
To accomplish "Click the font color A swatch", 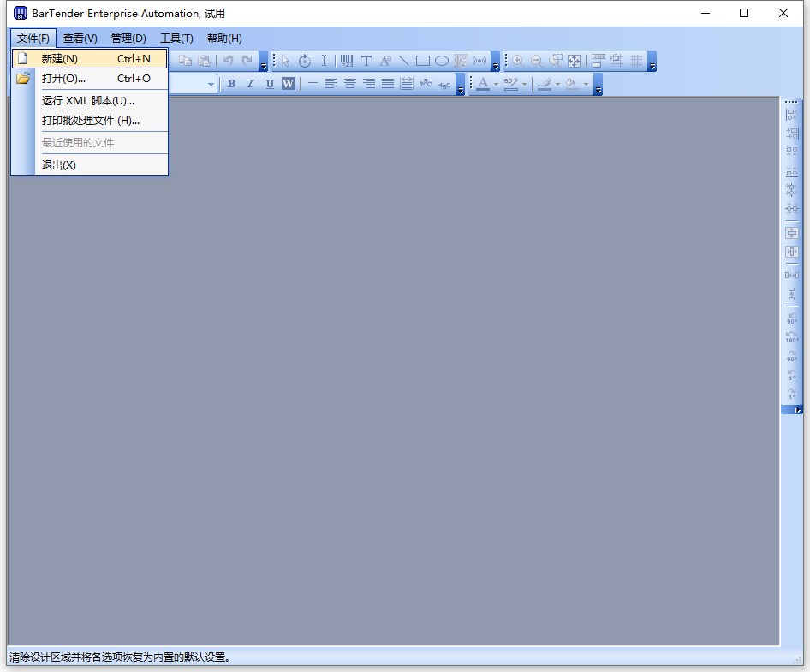I will pyautogui.click(x=483, y=84).
